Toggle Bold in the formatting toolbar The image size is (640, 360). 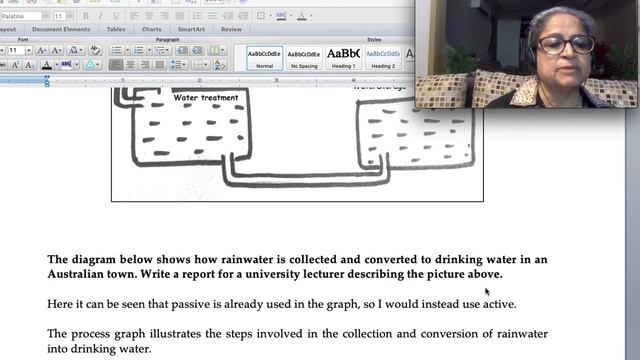[x=86, y=16]
